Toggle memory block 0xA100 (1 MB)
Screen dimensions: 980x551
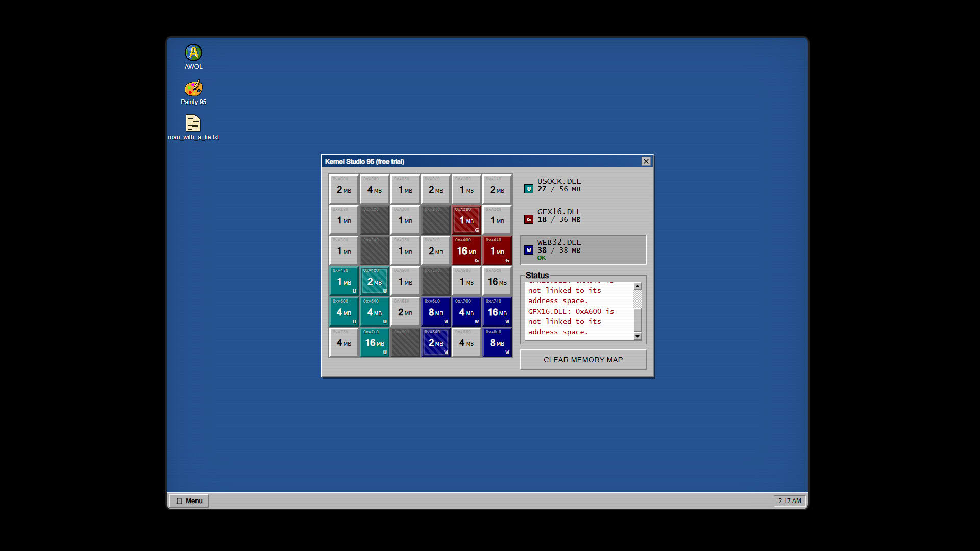tap(467, 189)
